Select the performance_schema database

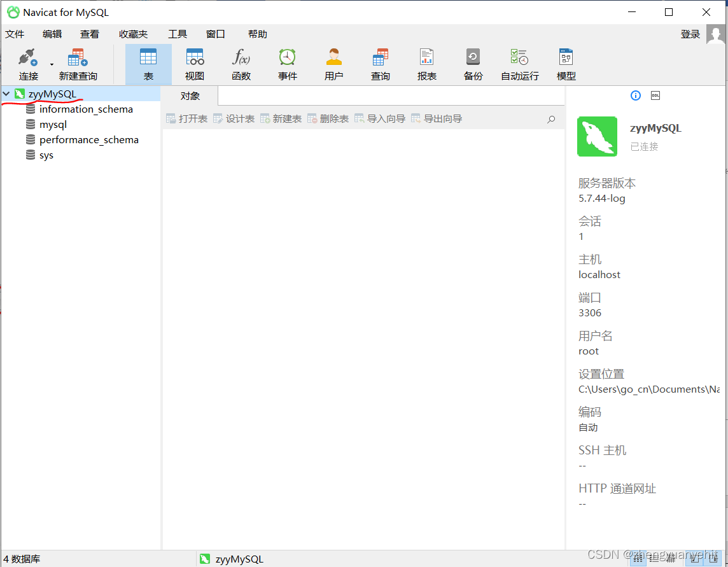[88, 140]
